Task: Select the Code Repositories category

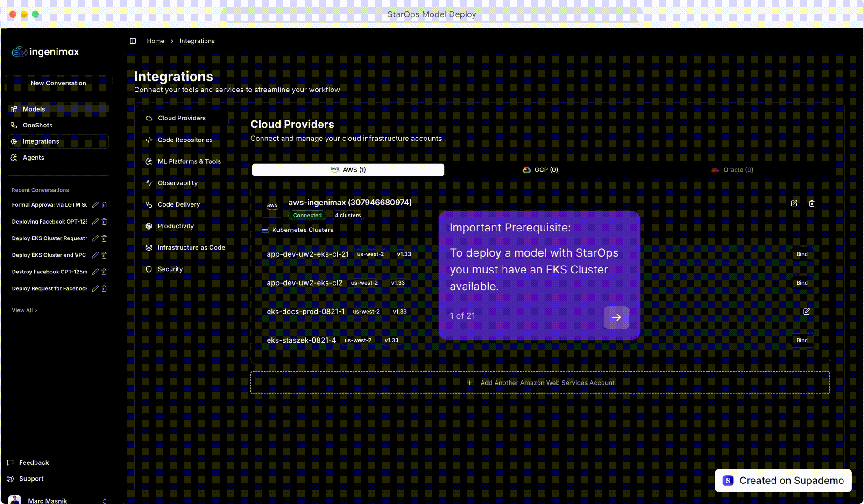Action: coord(185,140)
